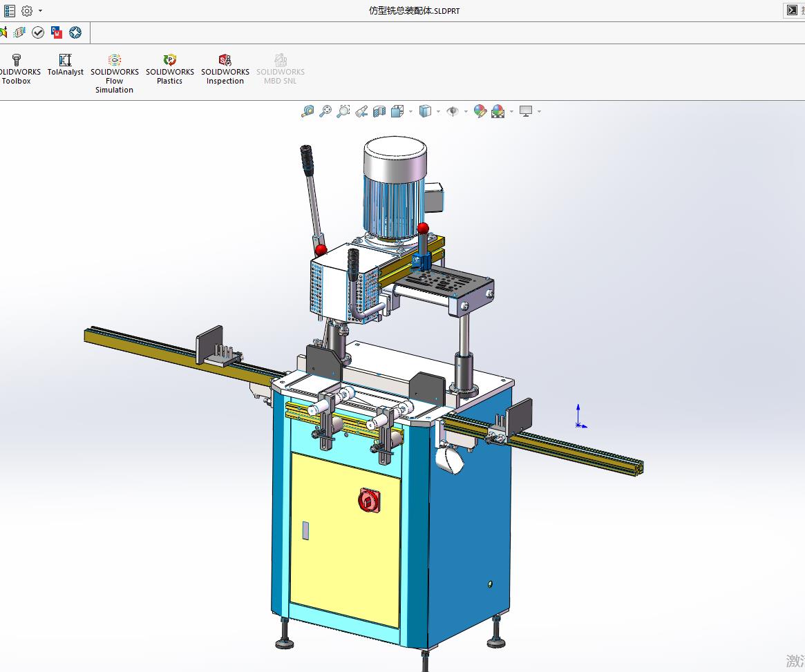Open the Options gear settings
The image size is (805, 672).
click(27, 10)
